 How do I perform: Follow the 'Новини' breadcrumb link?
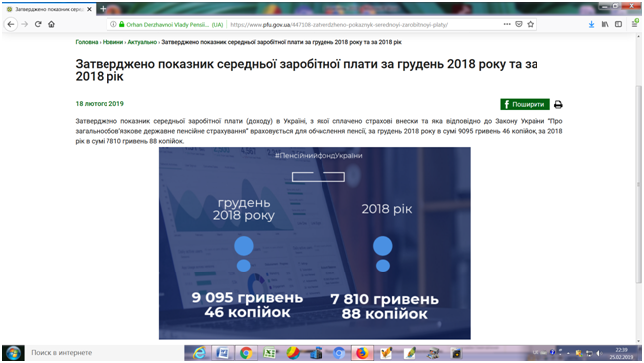[x=112, y=42]
